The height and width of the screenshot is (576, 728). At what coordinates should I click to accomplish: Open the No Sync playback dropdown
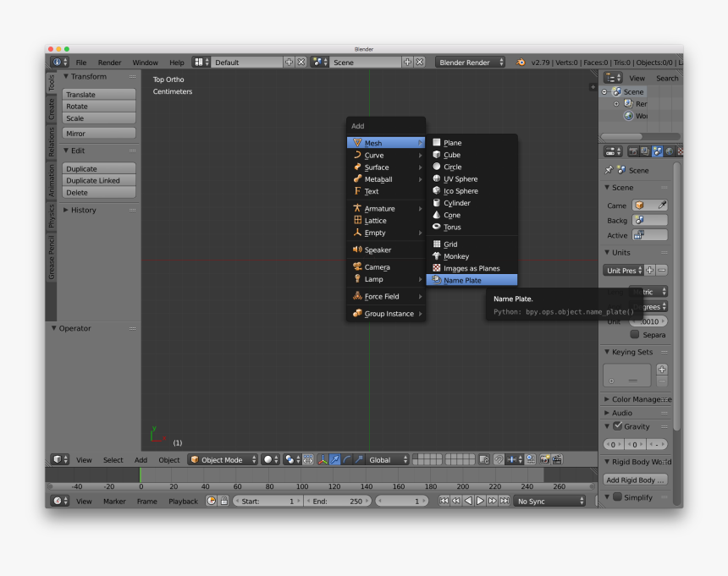(x=549, y=501)
